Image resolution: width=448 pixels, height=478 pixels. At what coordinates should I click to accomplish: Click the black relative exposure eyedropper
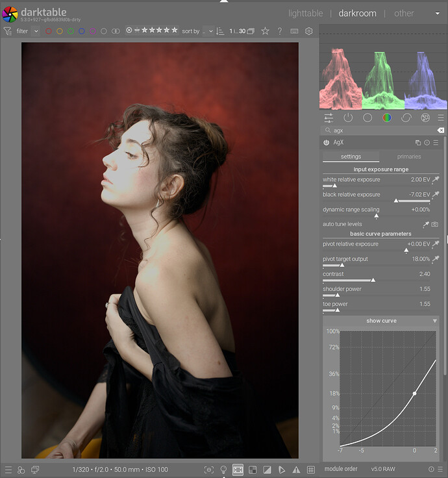coord(436,195)
